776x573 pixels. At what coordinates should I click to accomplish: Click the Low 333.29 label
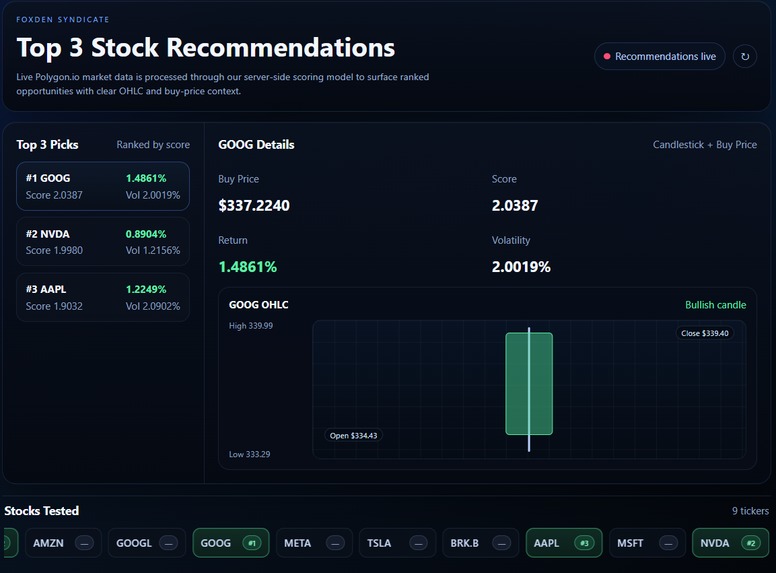coord(249,454)
